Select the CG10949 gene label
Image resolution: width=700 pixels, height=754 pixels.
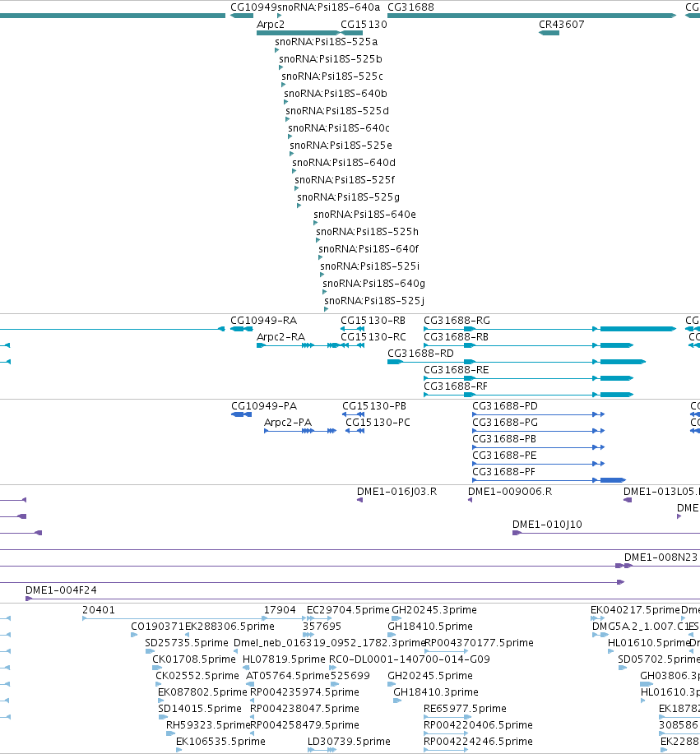click(253, 7)
